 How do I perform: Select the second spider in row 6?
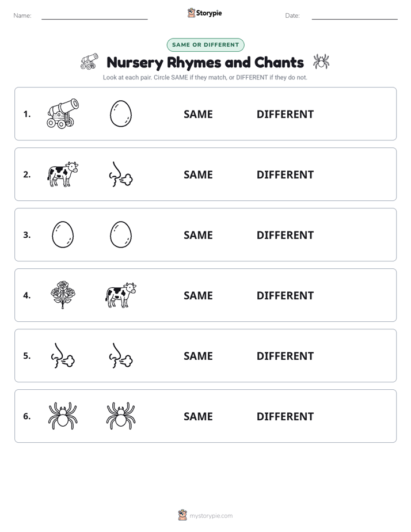pyautogui.click(x=121, y=416)
